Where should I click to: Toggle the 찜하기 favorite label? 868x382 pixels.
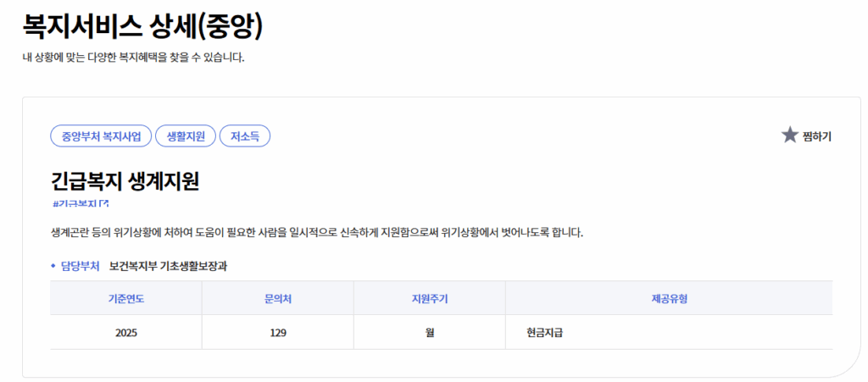816,136
